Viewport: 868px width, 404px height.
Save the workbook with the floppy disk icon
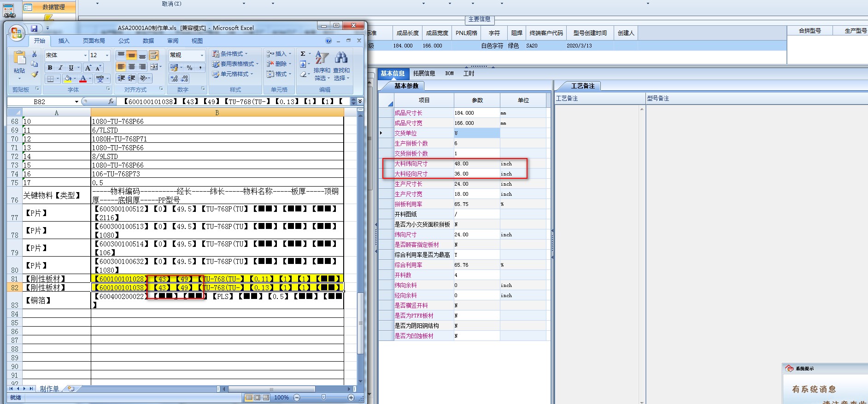[34, 29]
